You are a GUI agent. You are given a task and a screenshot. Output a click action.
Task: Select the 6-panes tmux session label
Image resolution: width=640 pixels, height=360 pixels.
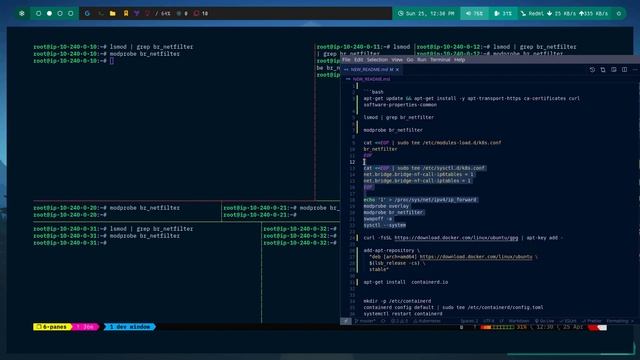pyautogui.click(x=52, y=327)
